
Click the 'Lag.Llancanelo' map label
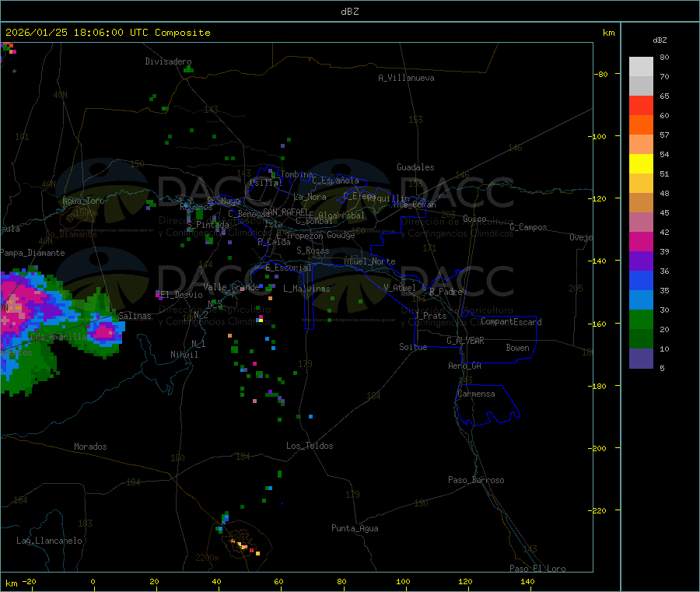tap(49, 541)
